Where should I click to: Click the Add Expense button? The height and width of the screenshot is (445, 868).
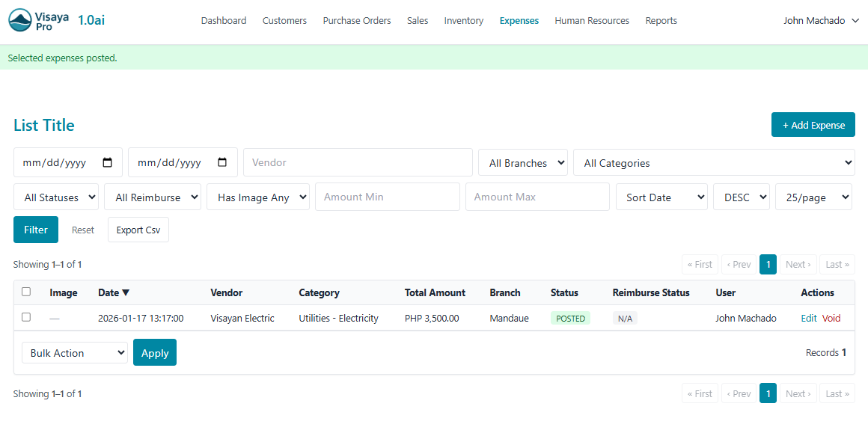[x=813, y=125]
